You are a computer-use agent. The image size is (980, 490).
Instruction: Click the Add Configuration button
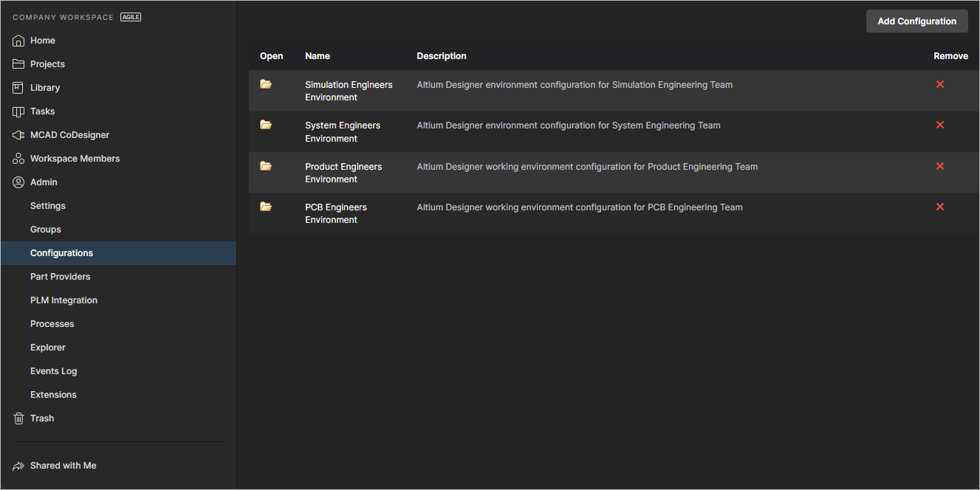[916, 21]
